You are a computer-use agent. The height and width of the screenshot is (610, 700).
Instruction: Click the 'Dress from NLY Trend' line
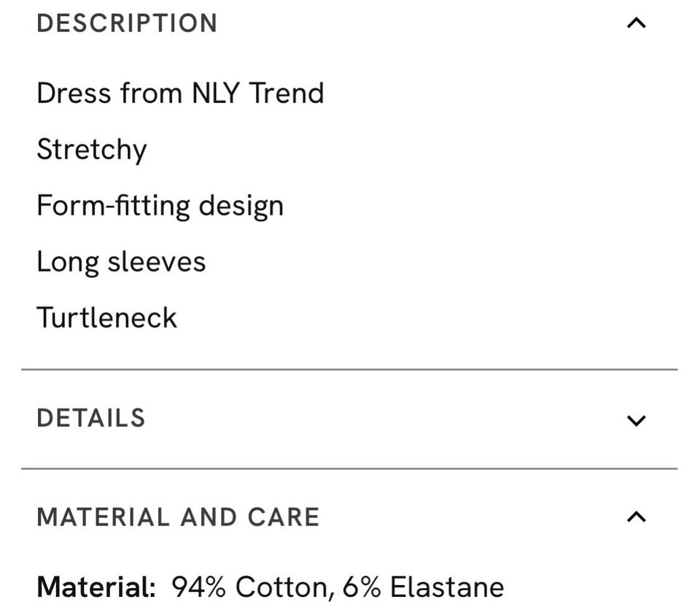click(180, 93)
